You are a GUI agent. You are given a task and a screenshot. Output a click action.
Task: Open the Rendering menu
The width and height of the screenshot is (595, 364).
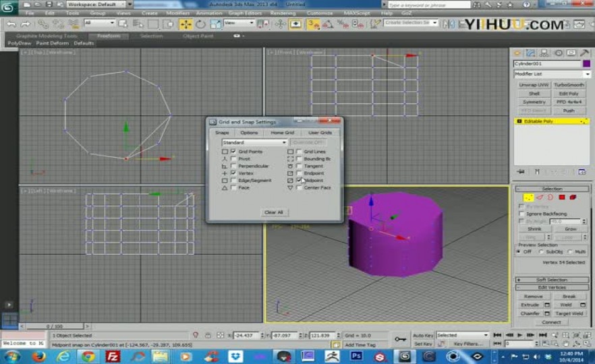[283, 13]
